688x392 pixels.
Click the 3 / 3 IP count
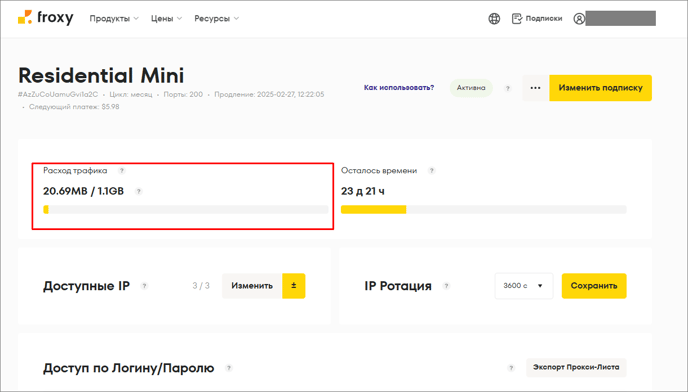coord(201,286)
